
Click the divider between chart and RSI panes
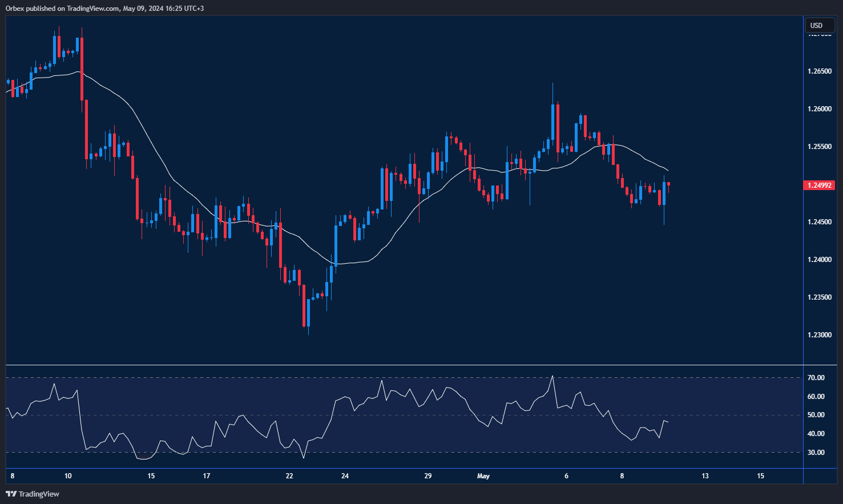click(400, 362)
